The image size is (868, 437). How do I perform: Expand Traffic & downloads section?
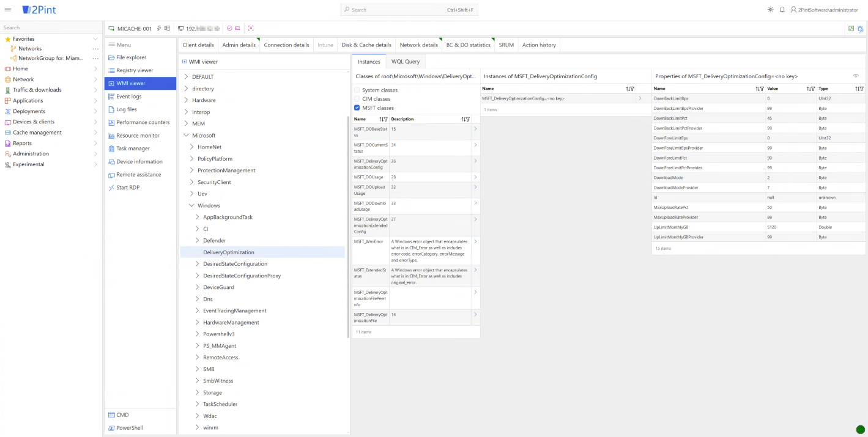tap(95, 90)
